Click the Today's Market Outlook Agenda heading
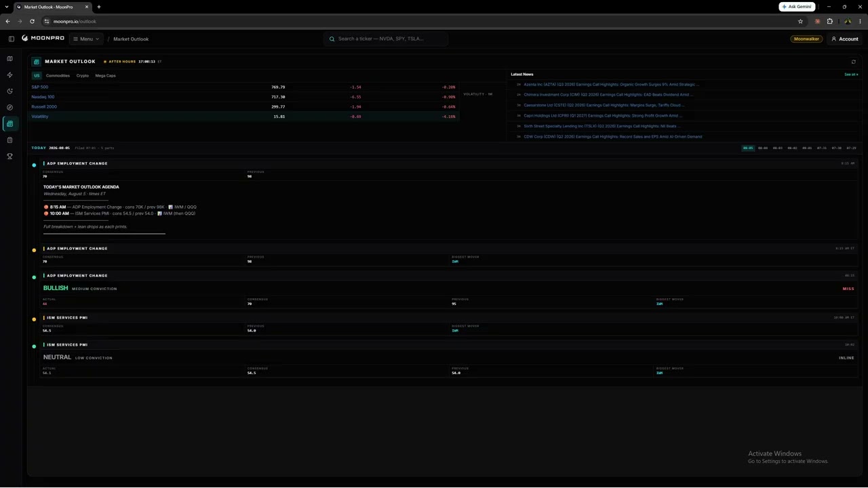This screenshot has width=868, height=488. click(81, 187)
